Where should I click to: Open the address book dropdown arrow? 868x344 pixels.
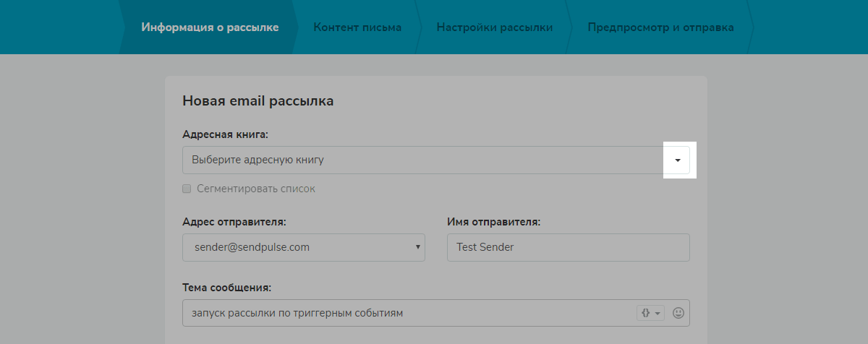coord(677,160)
